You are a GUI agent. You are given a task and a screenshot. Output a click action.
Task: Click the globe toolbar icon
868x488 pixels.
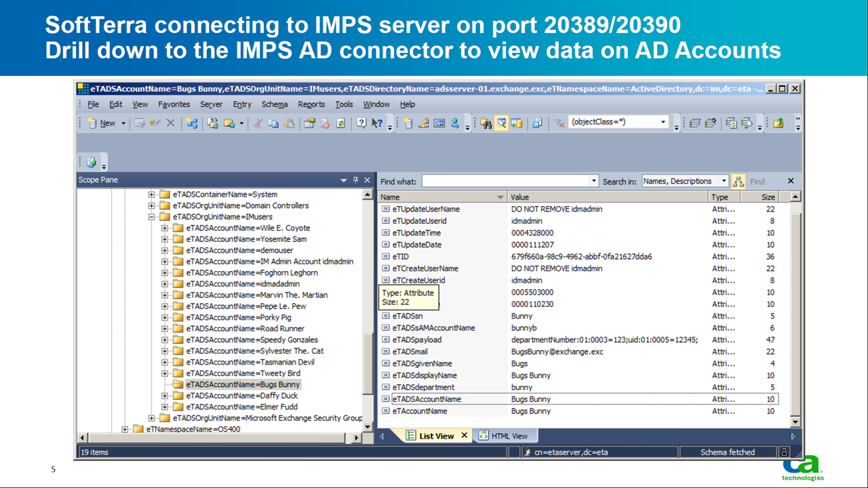click(455, 123)
